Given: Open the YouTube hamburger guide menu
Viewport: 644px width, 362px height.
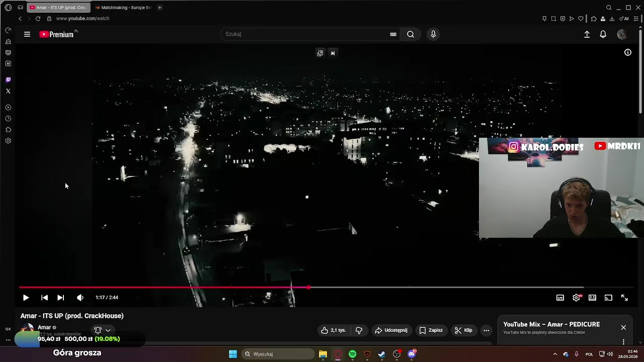Looking at the screenshot, I should [27, 34].
